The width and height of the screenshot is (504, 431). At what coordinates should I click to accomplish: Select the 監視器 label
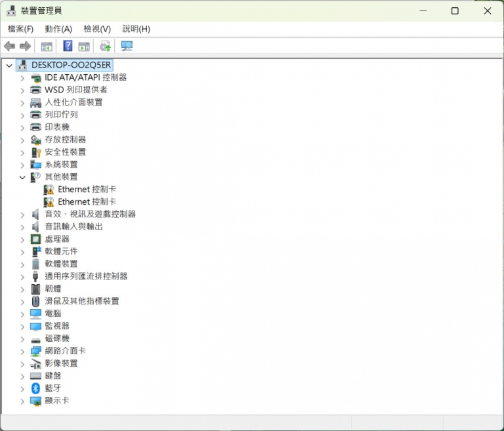[x=57, y=326]
